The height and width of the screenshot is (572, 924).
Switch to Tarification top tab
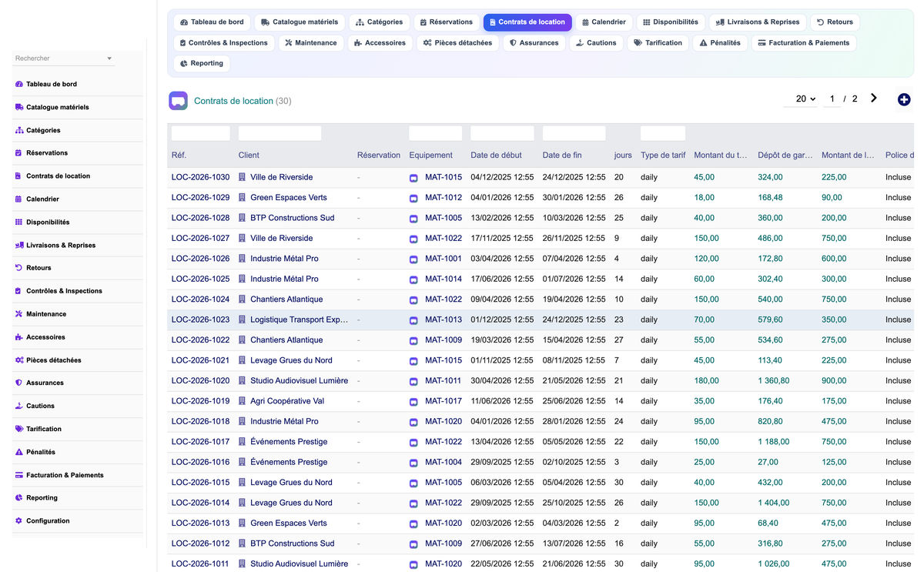point(658,42)
